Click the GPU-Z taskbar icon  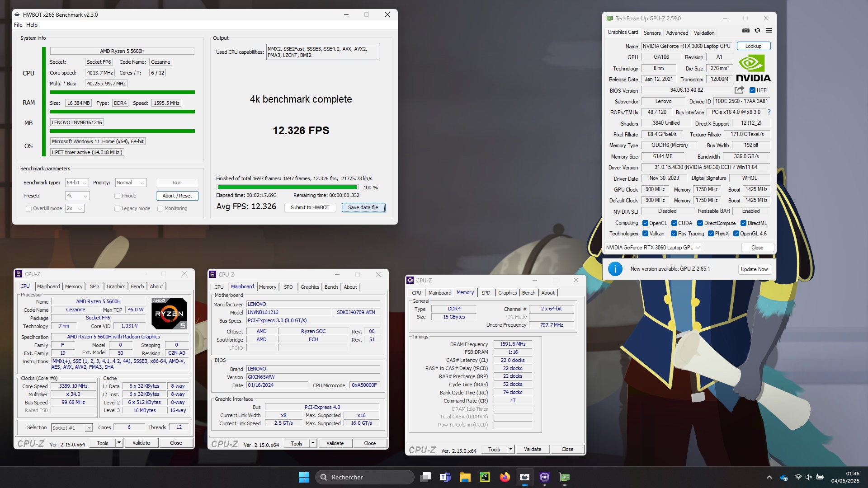coord(565,477)
